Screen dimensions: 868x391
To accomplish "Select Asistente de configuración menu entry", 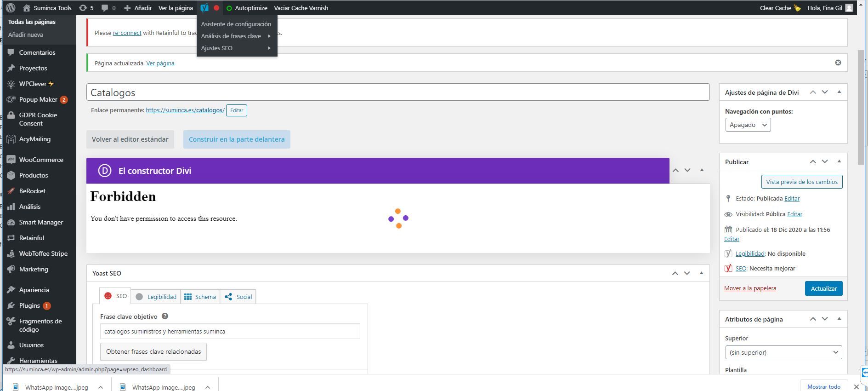I will pyautogui.click(x=237, y=24).
